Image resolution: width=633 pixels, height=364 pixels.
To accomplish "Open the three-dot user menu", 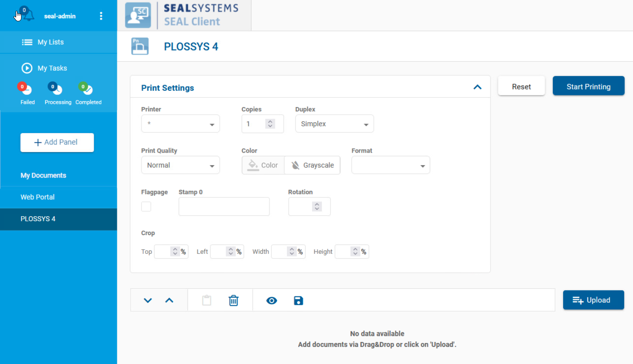I will point(101,16).
